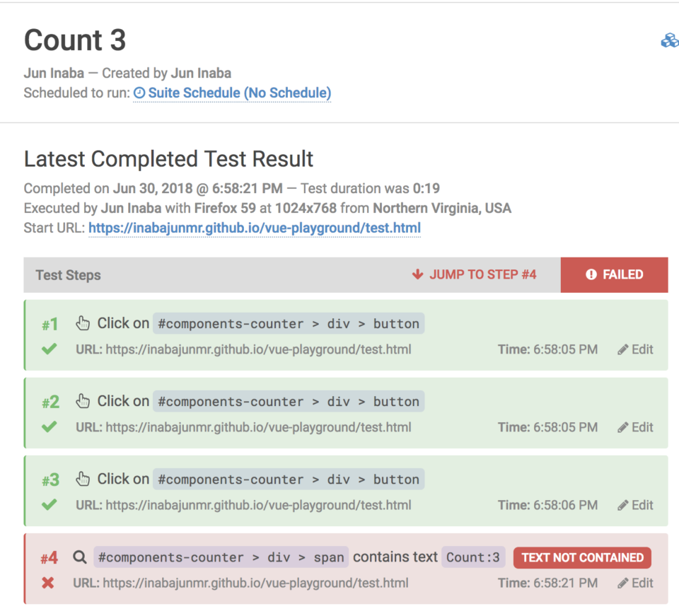The height and width of the screenshot is (616, 679).
Task: Click the hand pointer icon on step #3
Action: (x=83, y=480)
